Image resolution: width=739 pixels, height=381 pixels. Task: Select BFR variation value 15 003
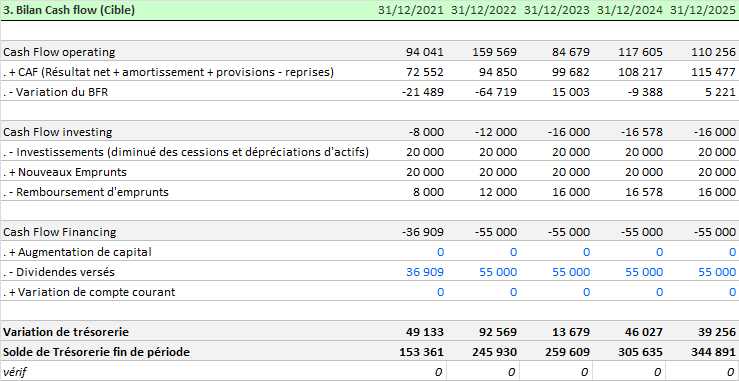tap(571, 92)
